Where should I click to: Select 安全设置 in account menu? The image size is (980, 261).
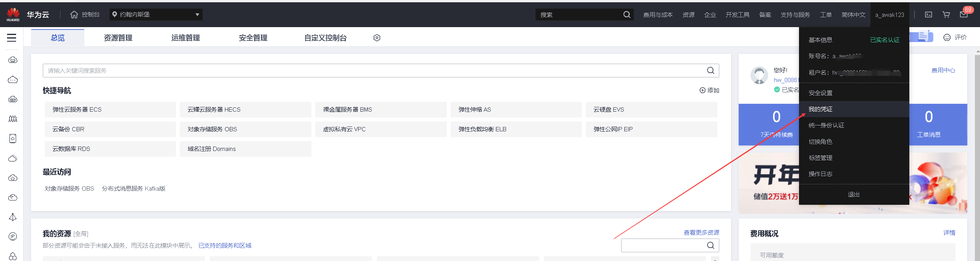pyautogui.click(x=854, y=93)
